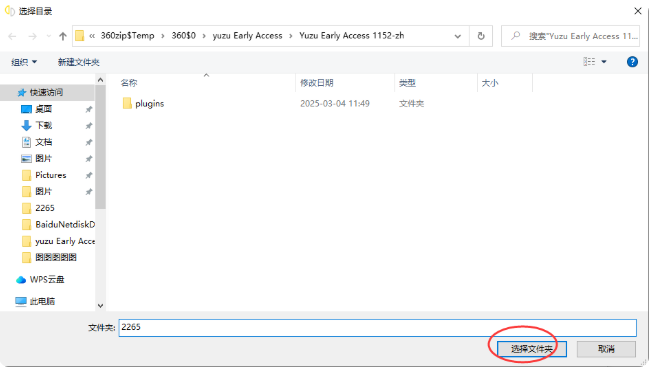Open the 组织 dropdown menu
The width and height of the screenshot is (649, 370).
point(24,62)
